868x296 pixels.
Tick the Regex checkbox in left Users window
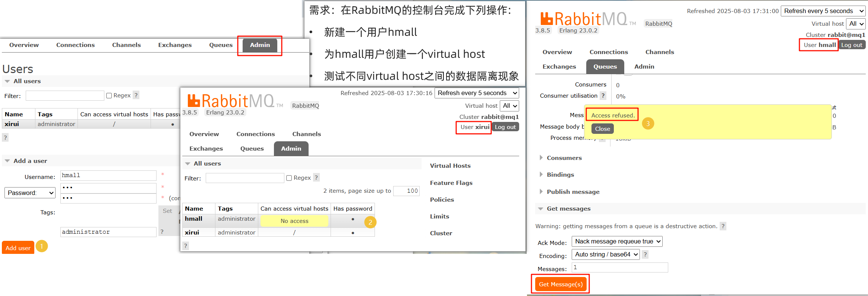109,96
